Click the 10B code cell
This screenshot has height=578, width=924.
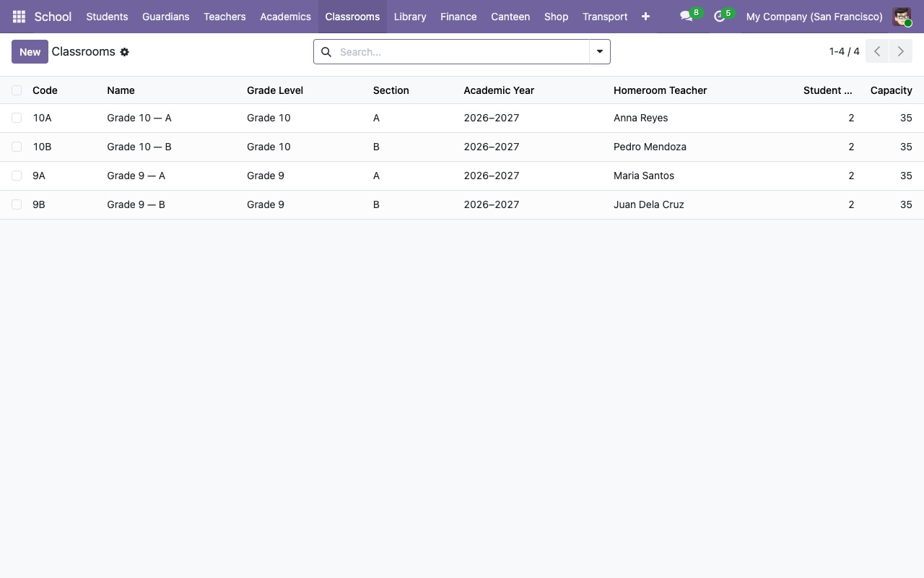click(x=42, y=147)
